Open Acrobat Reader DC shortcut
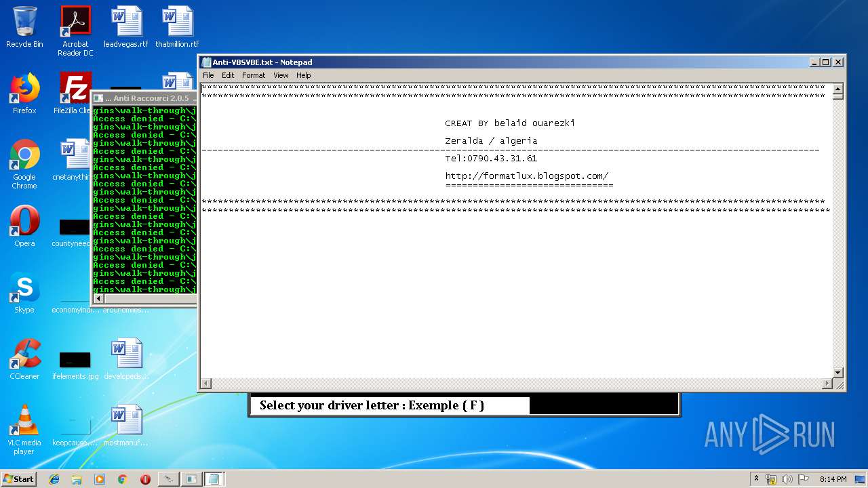 click(75, 31)
